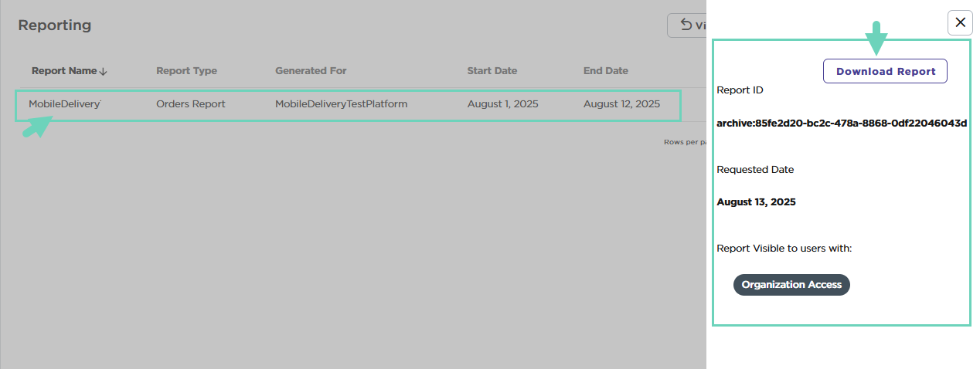Click the sort arrow beside Report Name
The width and height of the screenshot is (980, 369).
pos(104,71)
